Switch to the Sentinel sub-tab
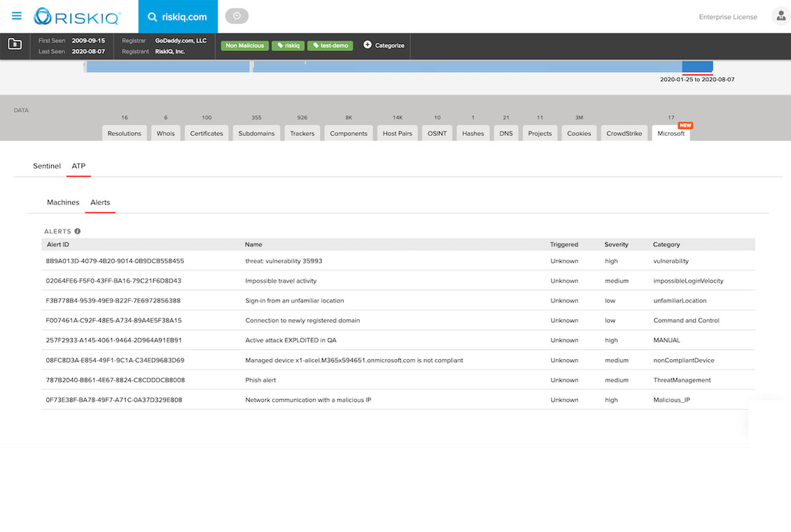This screenshot has height=532, width=791. click(x=46, y=166)
